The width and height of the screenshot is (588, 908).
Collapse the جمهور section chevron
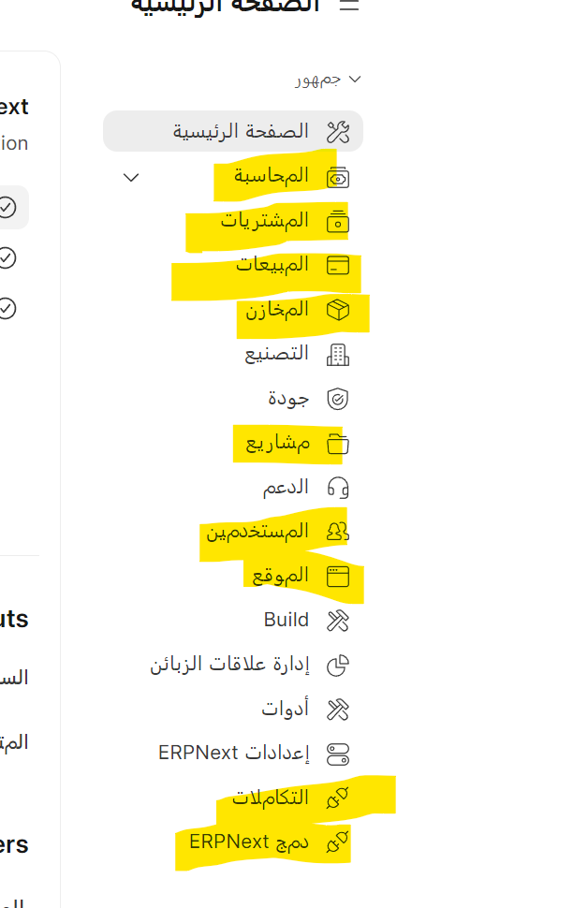pyautogui.click(x=355, y=80)
